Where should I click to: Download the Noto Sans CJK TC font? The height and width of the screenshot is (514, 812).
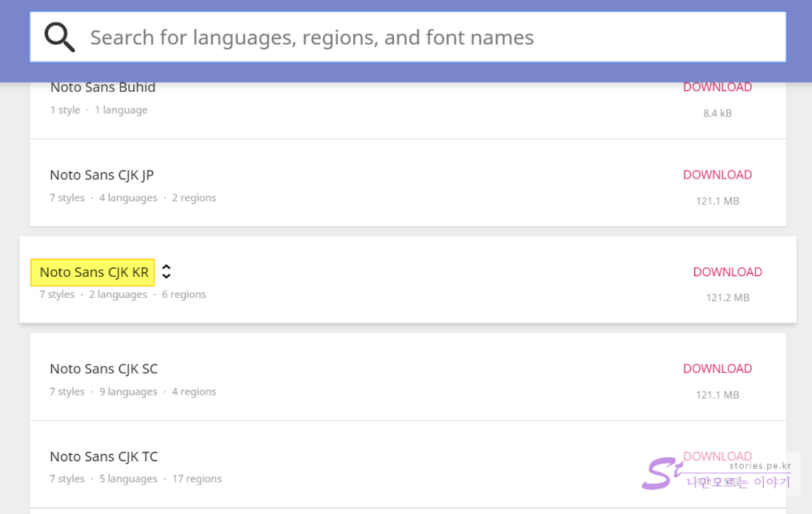pos(717,456)
